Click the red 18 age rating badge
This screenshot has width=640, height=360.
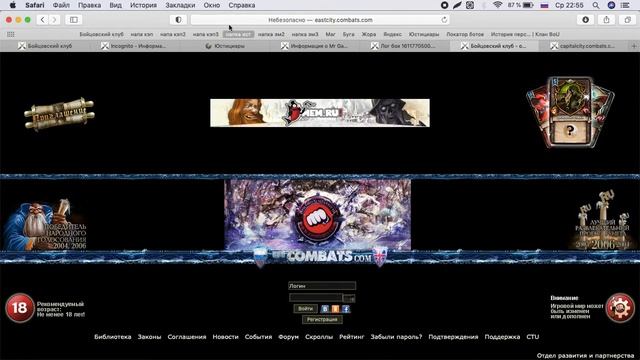click(x=20, y=308)
